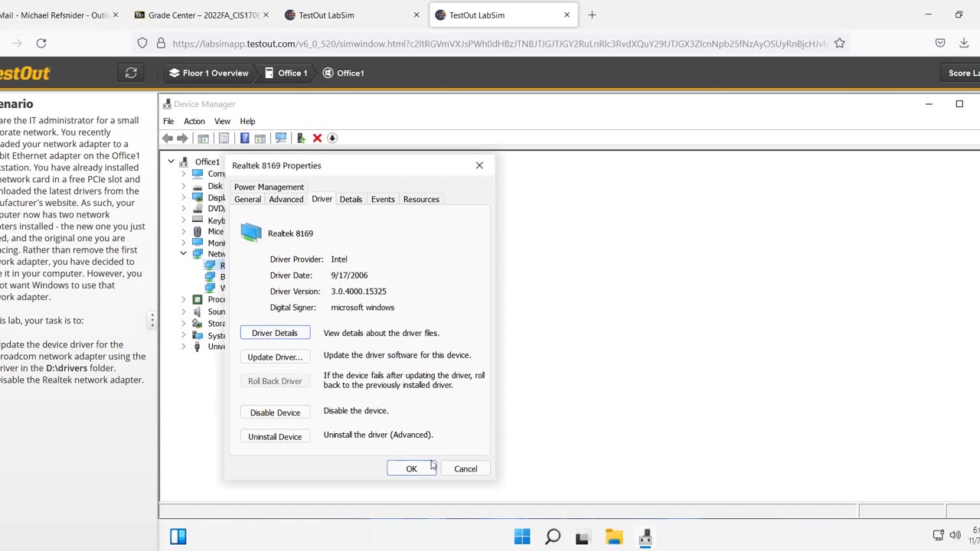Open the blue Help question-mark toolbar icon

pos(244,139)
